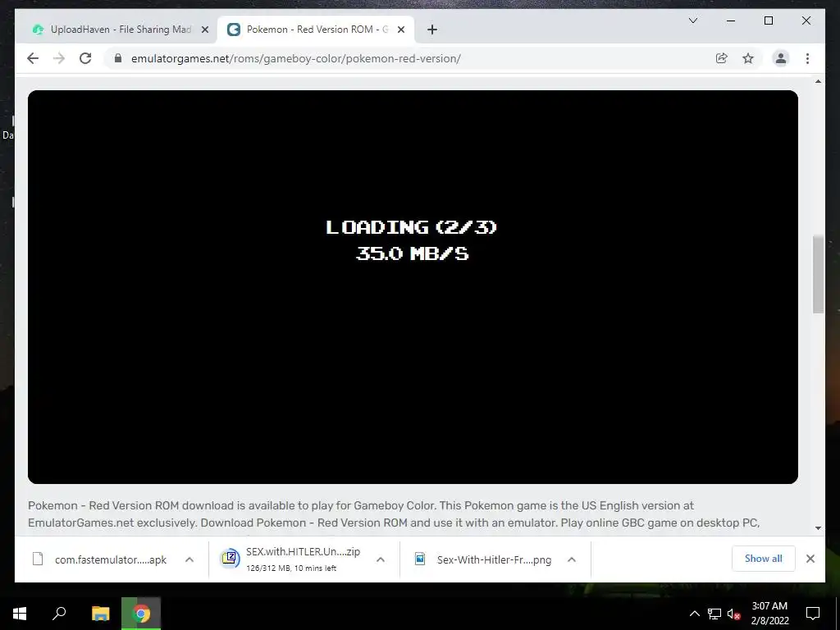Click the emulator loading screen

[413, 286]
